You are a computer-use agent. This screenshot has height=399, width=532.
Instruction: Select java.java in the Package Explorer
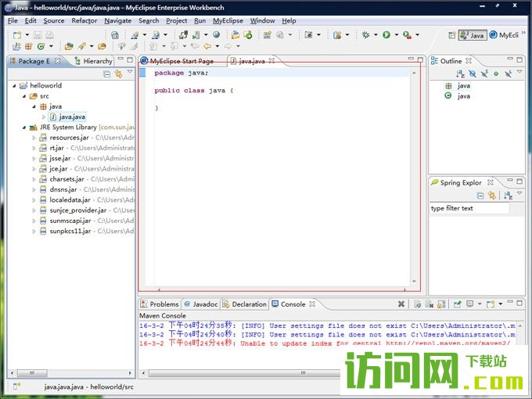(x=67, y=117)
